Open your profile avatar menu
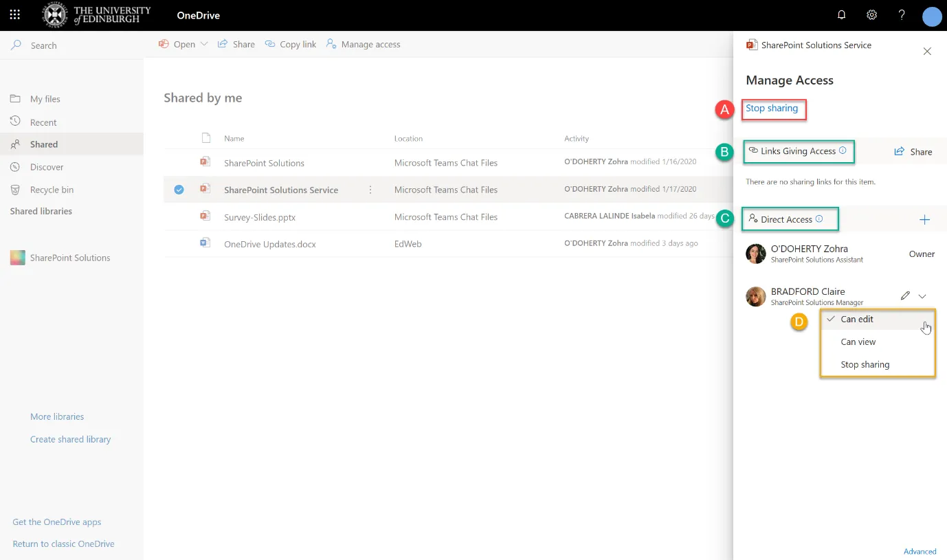 click(x=932, y=16)
